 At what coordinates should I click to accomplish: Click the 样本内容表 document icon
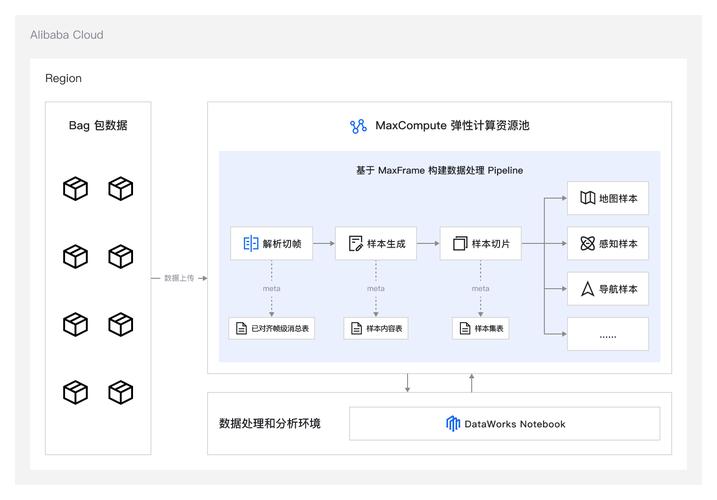coord(356,328)
